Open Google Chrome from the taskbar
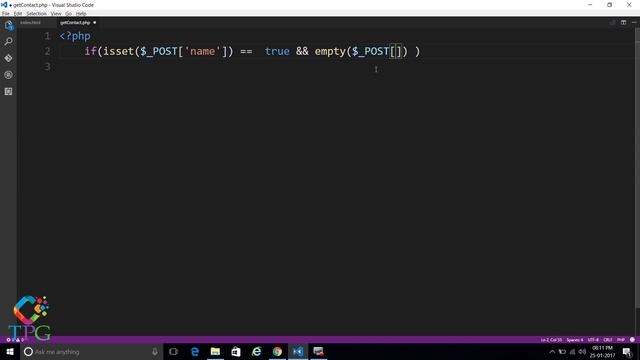 [x=277, y=351]
